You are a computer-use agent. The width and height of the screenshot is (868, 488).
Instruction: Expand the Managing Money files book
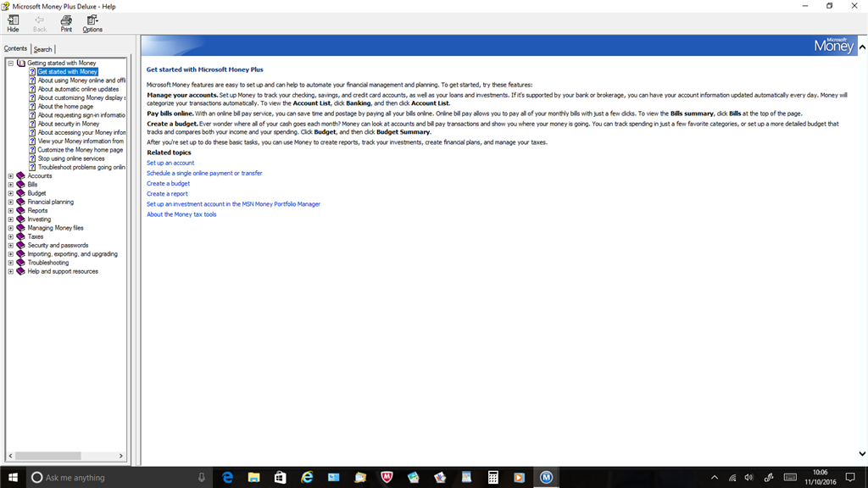point(10,228)
